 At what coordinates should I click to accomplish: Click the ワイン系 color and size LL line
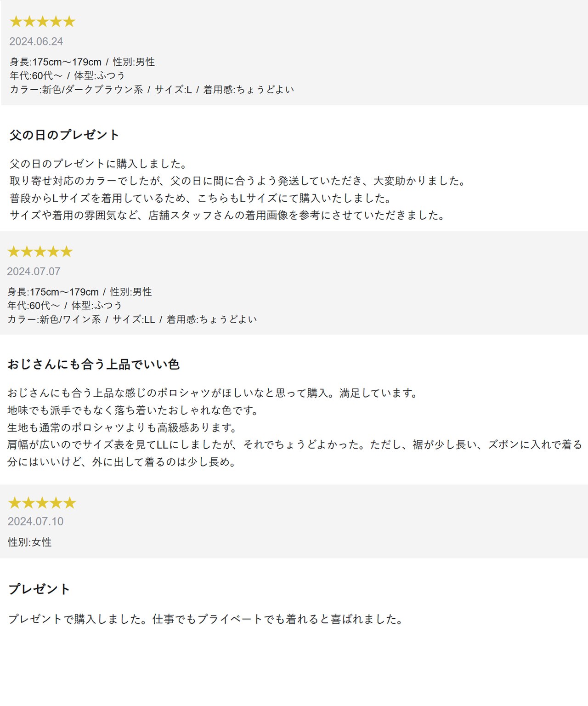pos(132,319)
